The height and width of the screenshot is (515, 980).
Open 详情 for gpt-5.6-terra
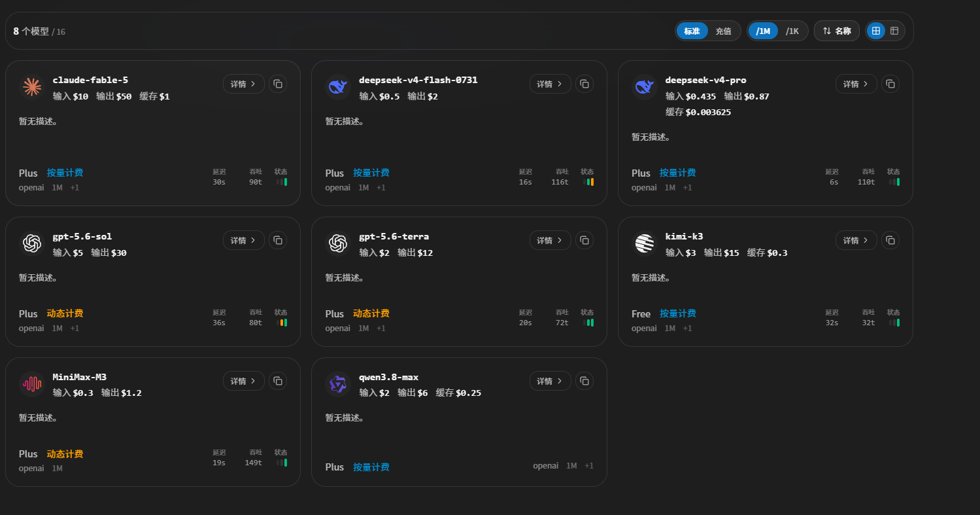tap(550, 240)
